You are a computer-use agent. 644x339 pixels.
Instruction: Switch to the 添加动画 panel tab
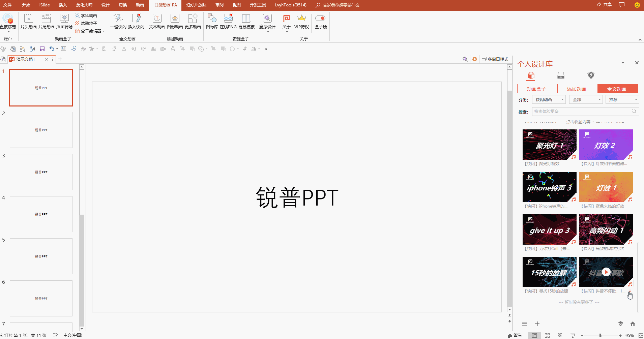577,89
